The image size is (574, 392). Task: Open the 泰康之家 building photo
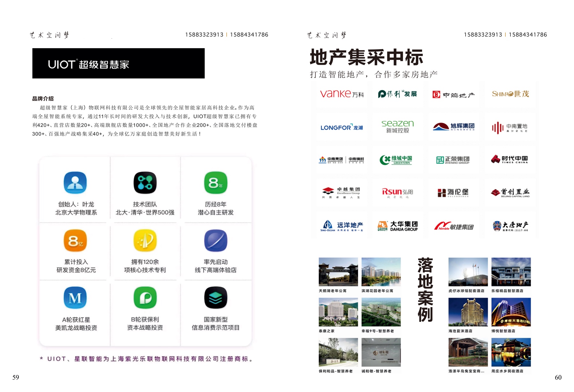pos(338,312)
